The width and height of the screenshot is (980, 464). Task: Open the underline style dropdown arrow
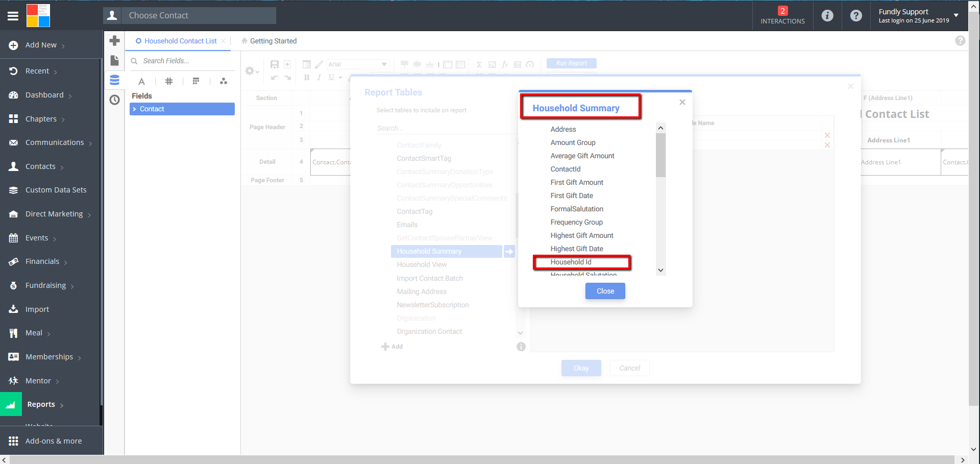point(340,78)
